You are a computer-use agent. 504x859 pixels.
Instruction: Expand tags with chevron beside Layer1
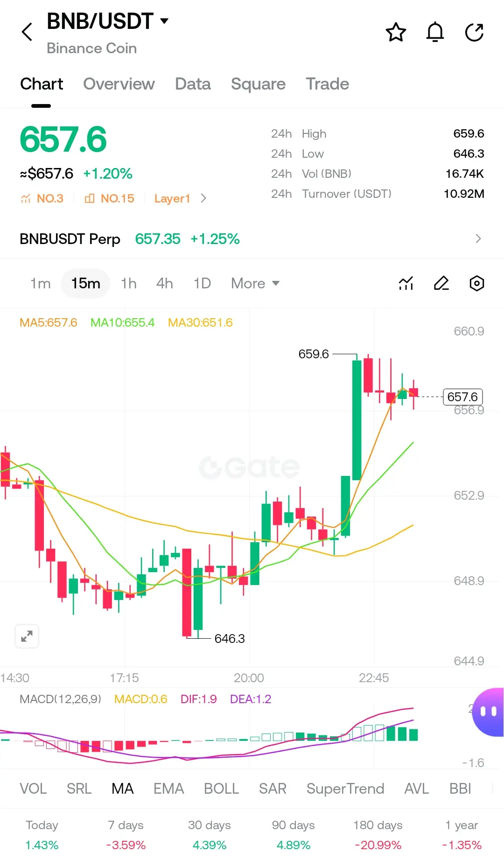(203, 198)
